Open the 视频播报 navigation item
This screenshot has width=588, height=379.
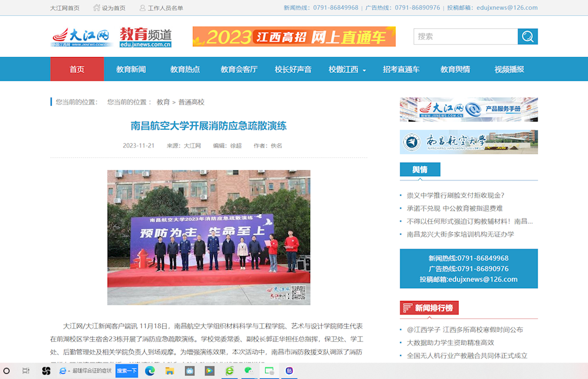click(509, 69)
